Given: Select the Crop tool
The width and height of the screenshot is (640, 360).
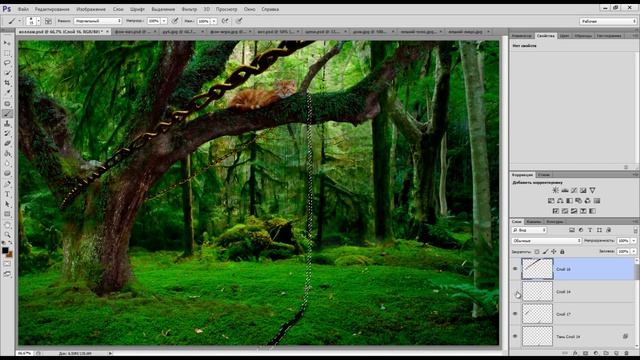Looking at the screenshot, I should (7, 83).
